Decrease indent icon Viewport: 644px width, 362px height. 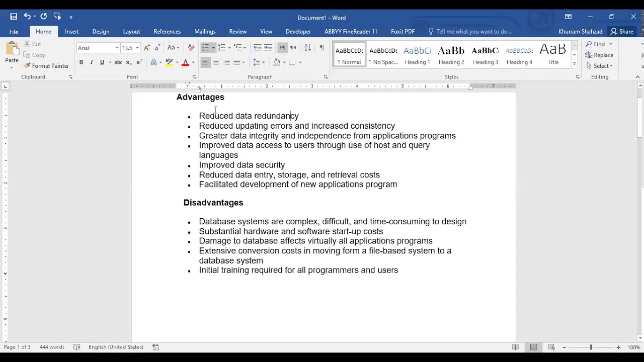click(258, 48)
